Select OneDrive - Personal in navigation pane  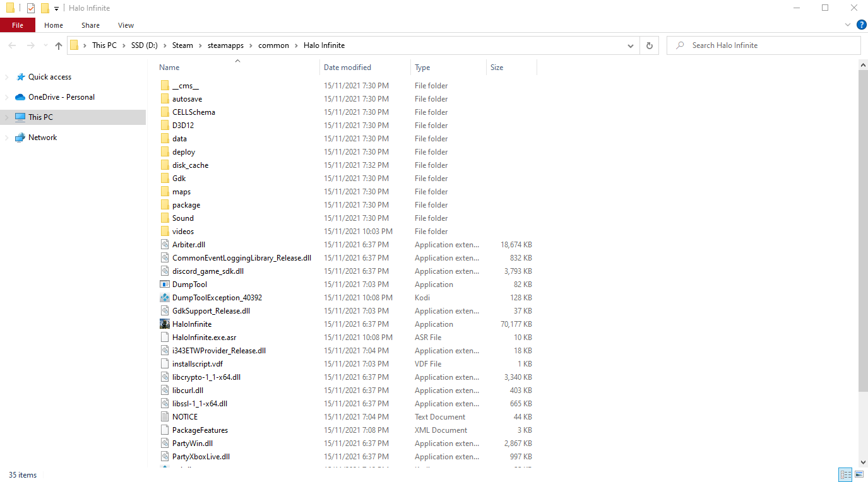coord(61,97)
